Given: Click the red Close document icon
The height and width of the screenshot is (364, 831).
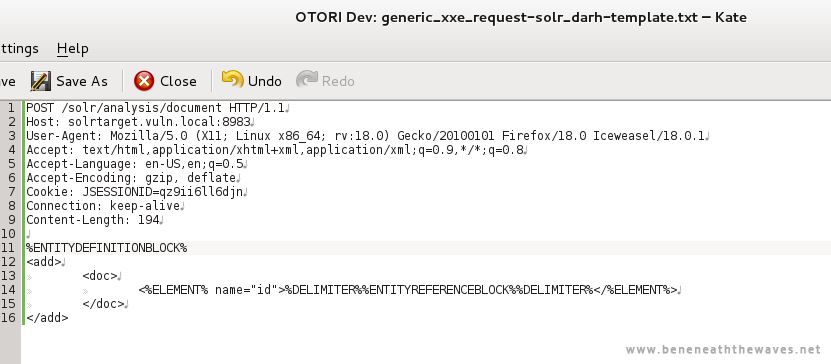Looking at the screenshot, I should click(144, 81).
